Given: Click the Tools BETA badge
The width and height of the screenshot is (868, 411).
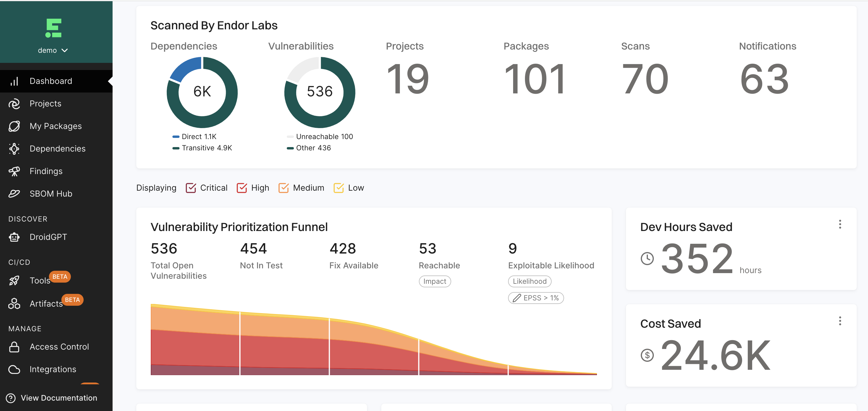Looking at the screenshot, I should (x=60, y=277).
